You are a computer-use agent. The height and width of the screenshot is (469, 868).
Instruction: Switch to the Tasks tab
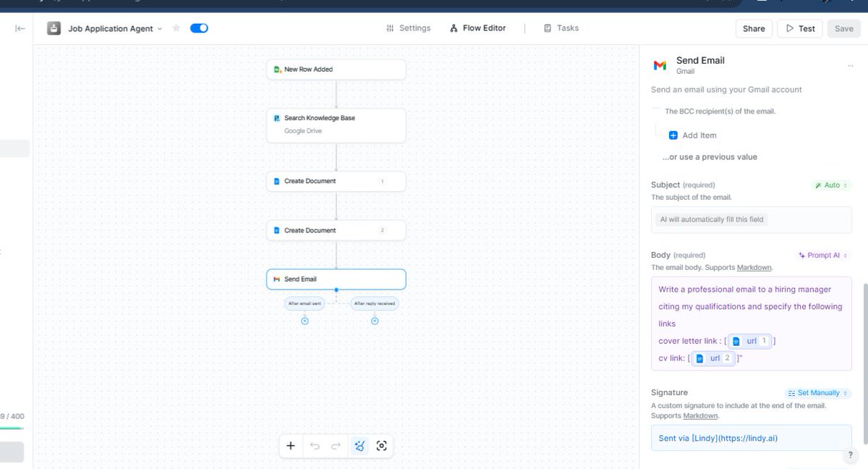[x=561, y=28]
